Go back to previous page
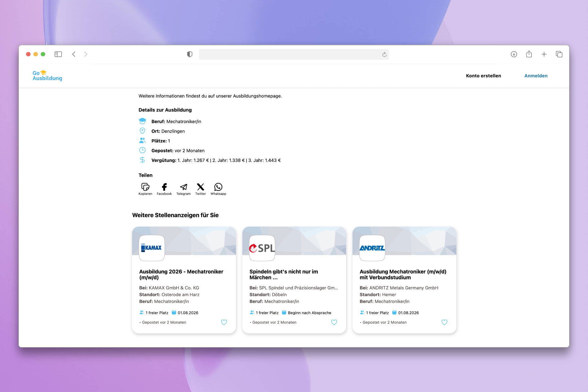588x392 pixels. tap(74, 54)
